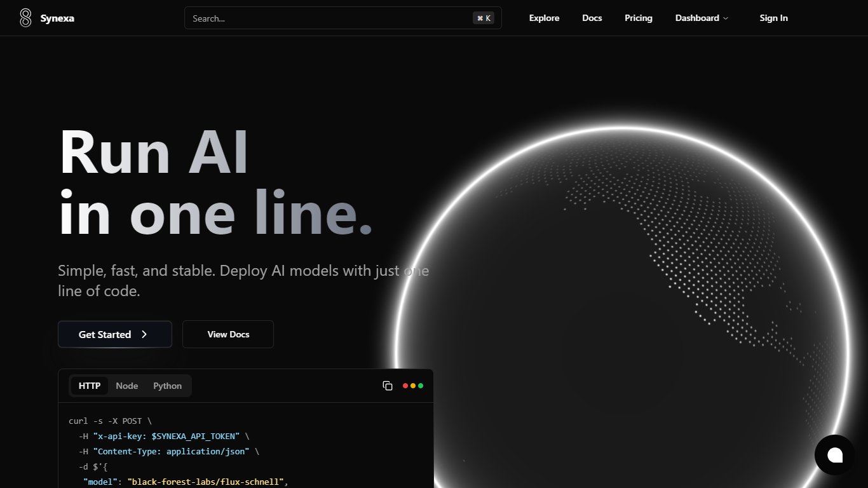Click the Dashboard chevron arrow
This screenshot has height=488, width=868.
click(x=726, y=18)
